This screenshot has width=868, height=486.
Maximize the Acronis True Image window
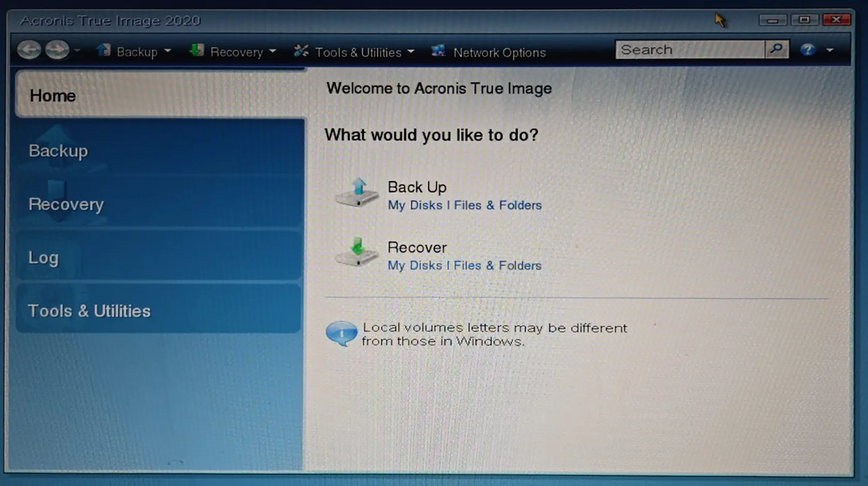[804, 20]
